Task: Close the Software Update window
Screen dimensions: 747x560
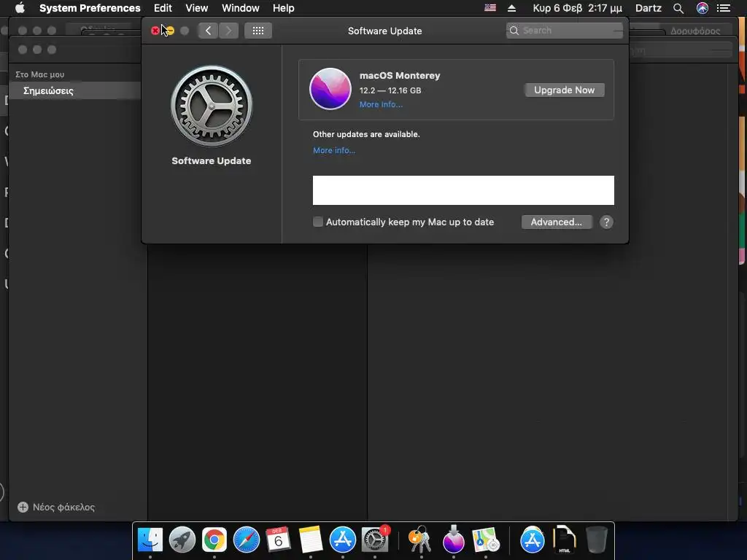Action: click(155, 31)
